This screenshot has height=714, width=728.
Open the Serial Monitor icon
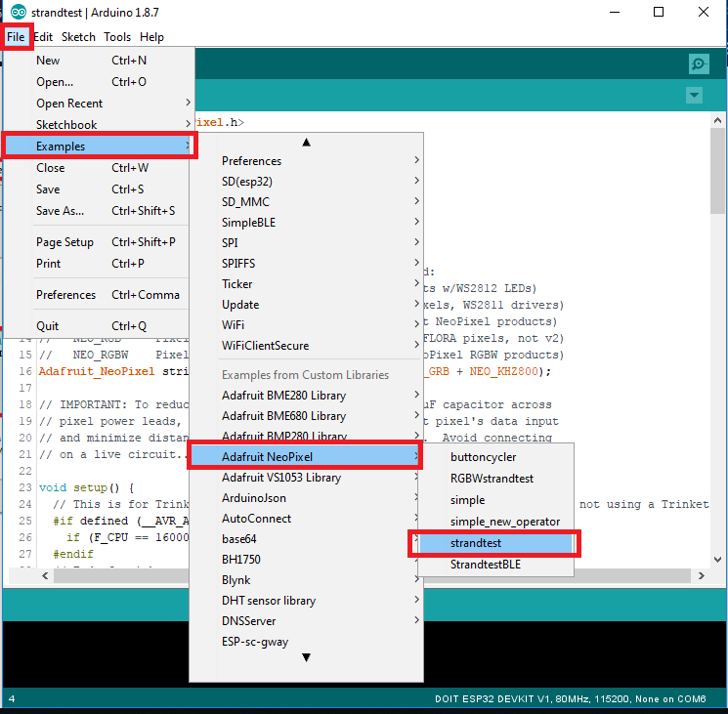click(699, 64)
